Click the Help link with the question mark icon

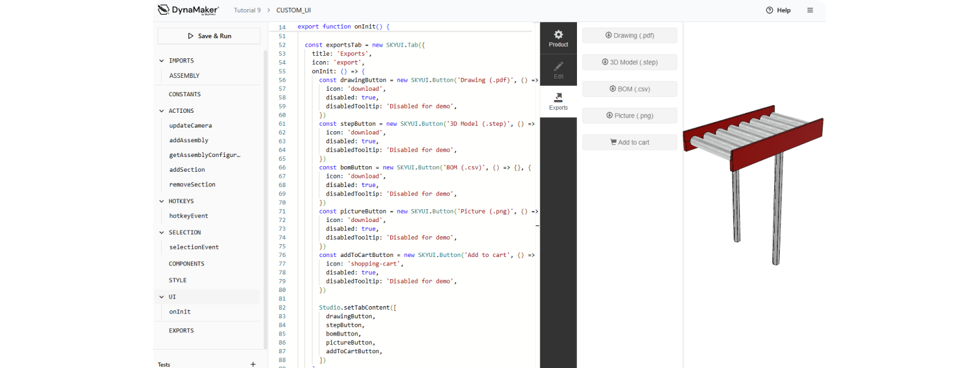778,10
